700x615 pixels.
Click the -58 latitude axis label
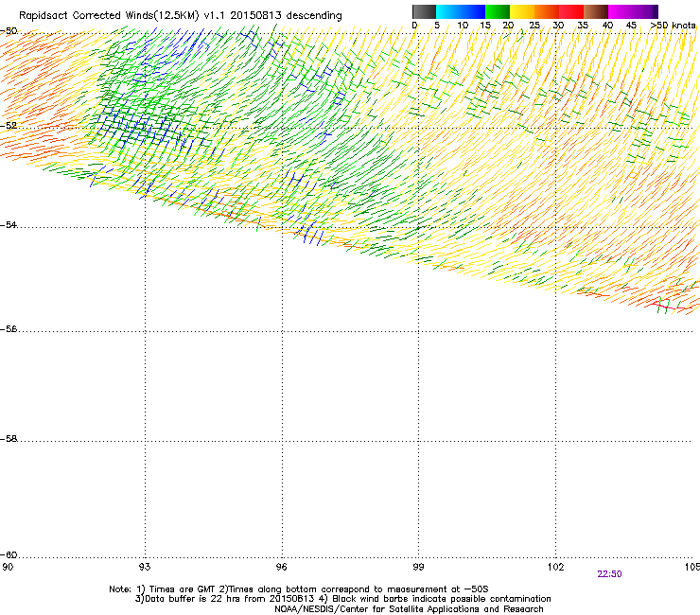[x=9, y=439]
